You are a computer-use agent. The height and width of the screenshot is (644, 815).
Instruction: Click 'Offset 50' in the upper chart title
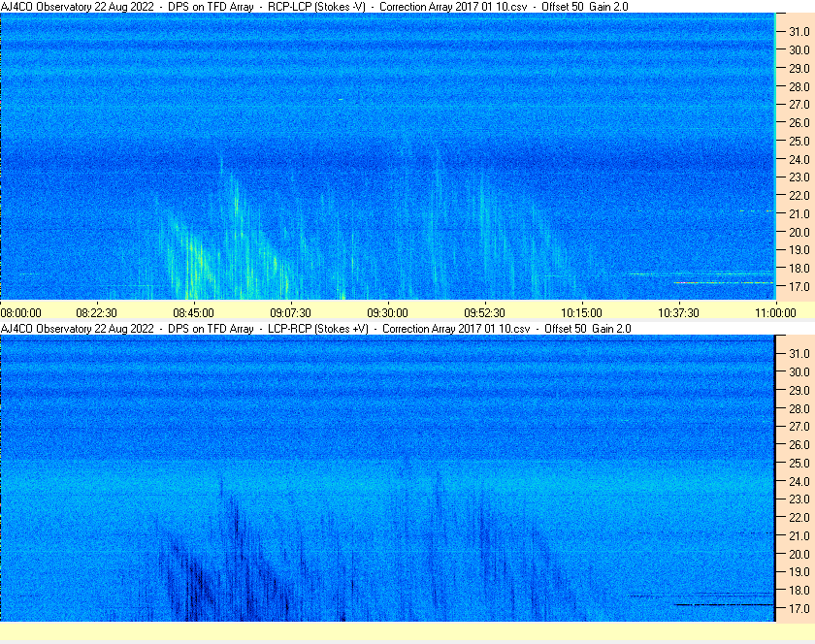tap(563, 7)
